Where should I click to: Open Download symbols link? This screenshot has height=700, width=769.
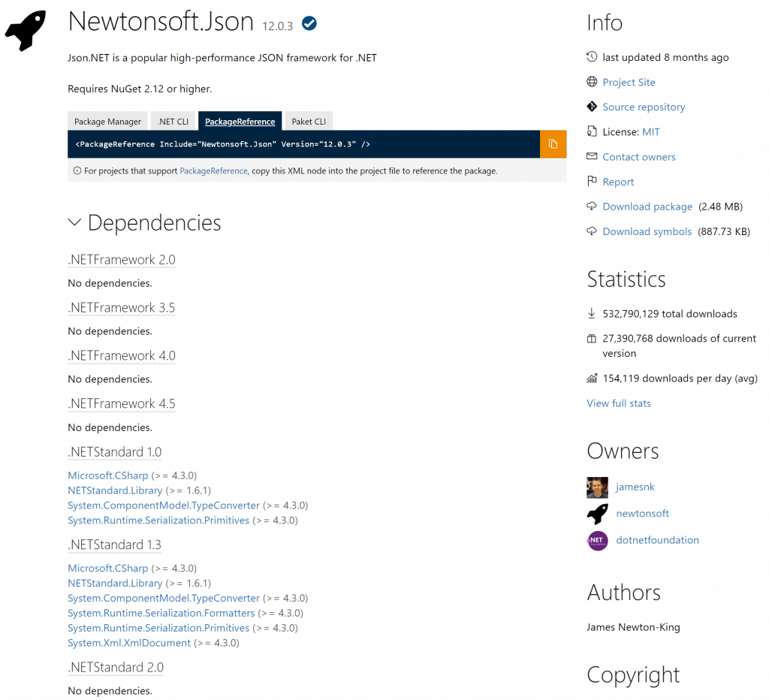click(x=647, y=231)
